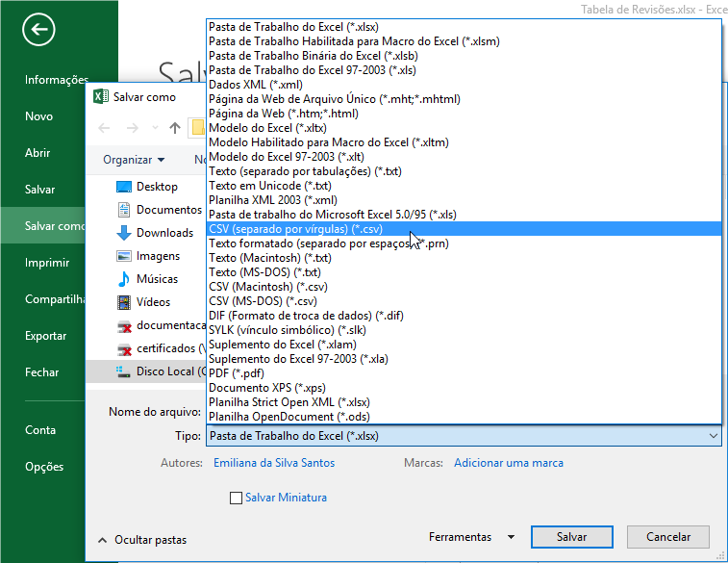Select Planilha OpenDocument (*.ods)

tap(464, 417)
